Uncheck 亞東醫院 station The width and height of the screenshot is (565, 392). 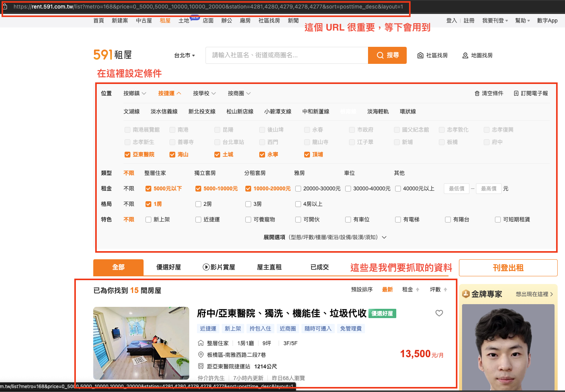(x=127, y=154)
